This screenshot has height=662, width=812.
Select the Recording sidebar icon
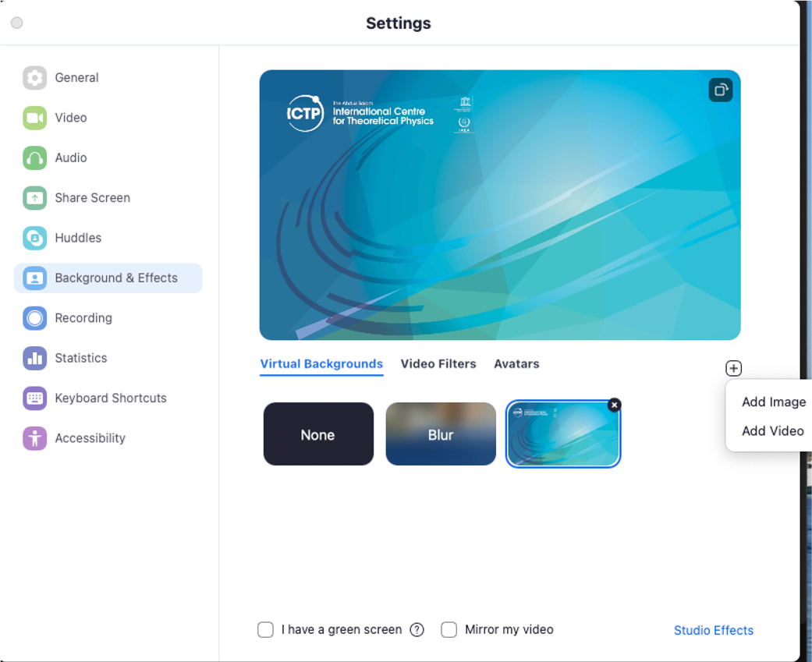coord(34,318)
